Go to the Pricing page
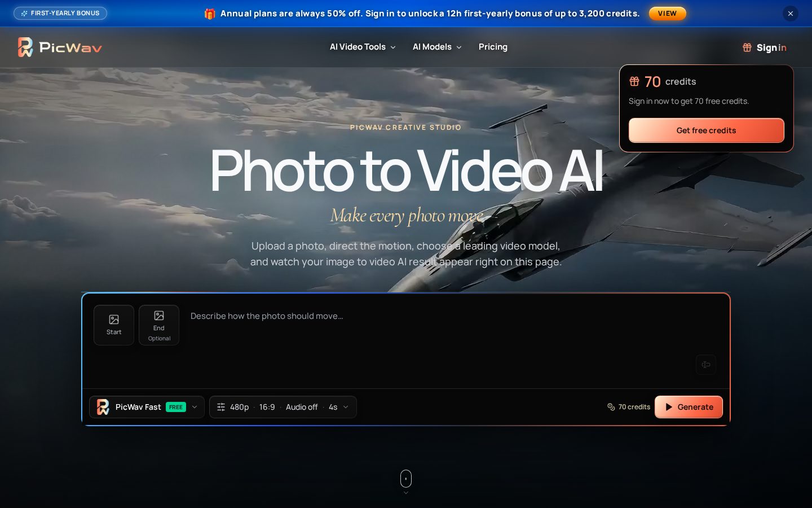This screenshot has height=508, width=812. (493, 47)
